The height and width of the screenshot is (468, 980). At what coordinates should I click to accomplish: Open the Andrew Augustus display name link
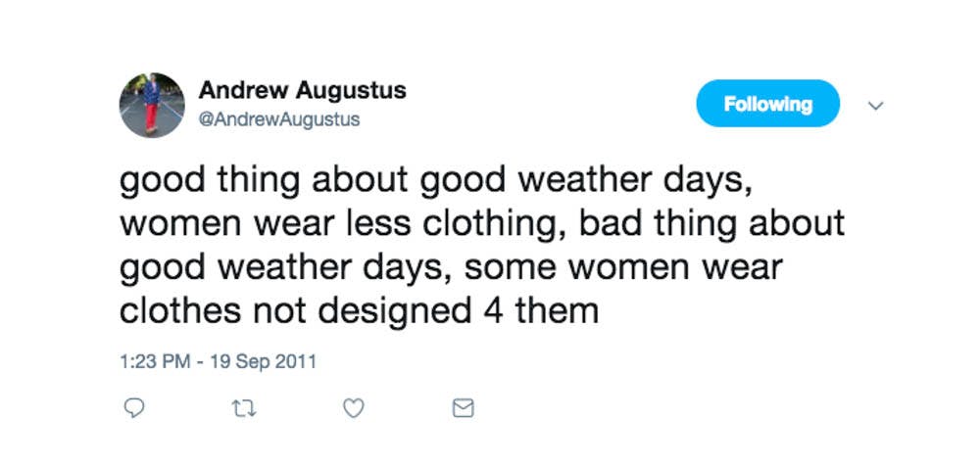point(302,91)
